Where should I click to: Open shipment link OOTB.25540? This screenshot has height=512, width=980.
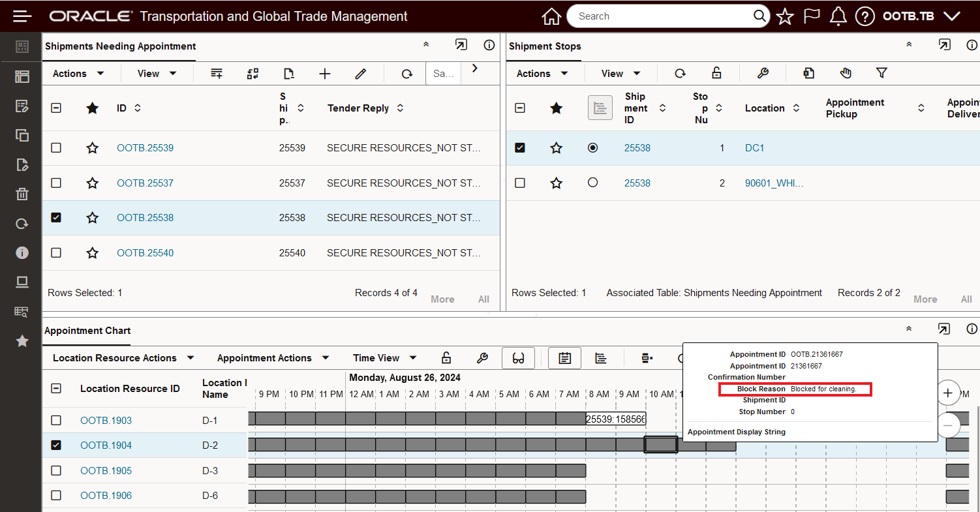145,253
